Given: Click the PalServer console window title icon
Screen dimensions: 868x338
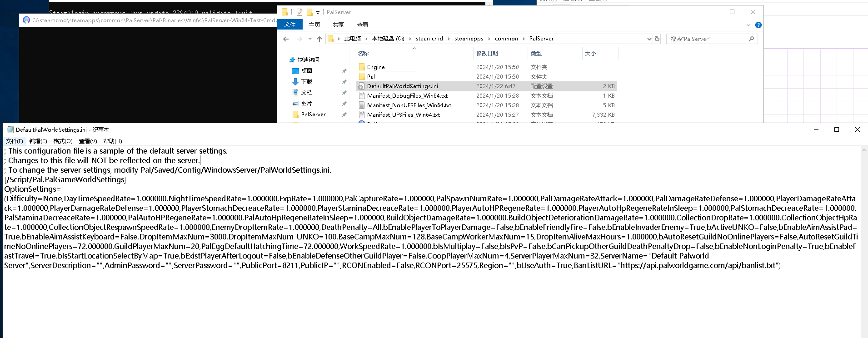Looking at the screenshot, I should click(x=26, y=20).
